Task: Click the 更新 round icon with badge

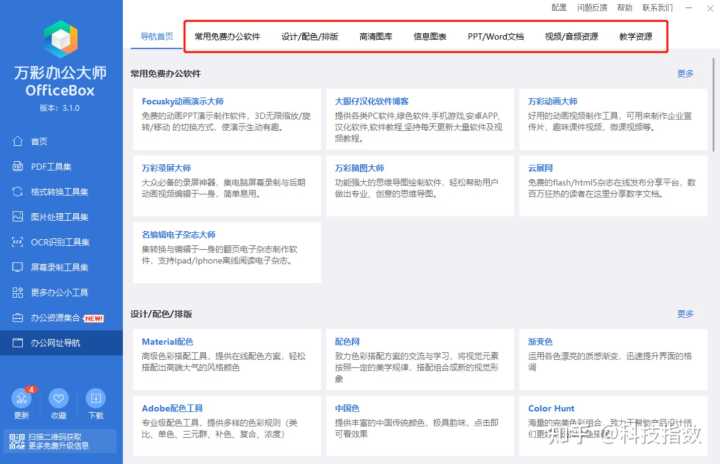Action: click(x=22, y=398)
